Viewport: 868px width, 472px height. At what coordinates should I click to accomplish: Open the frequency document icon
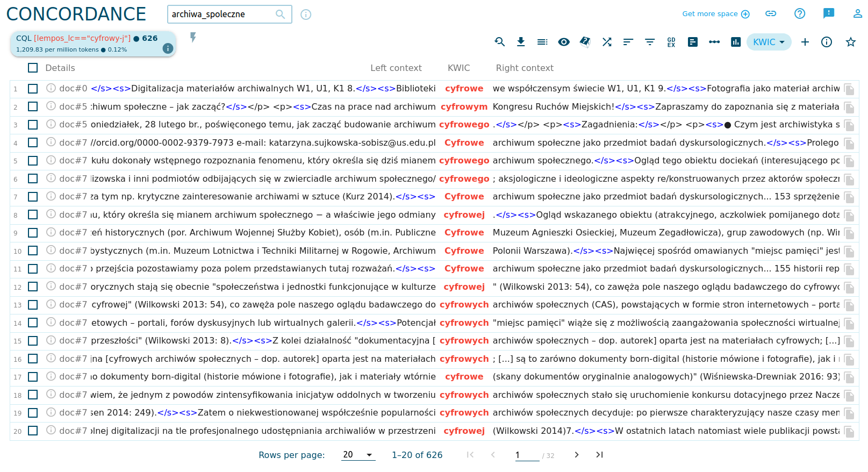point(693,42)
